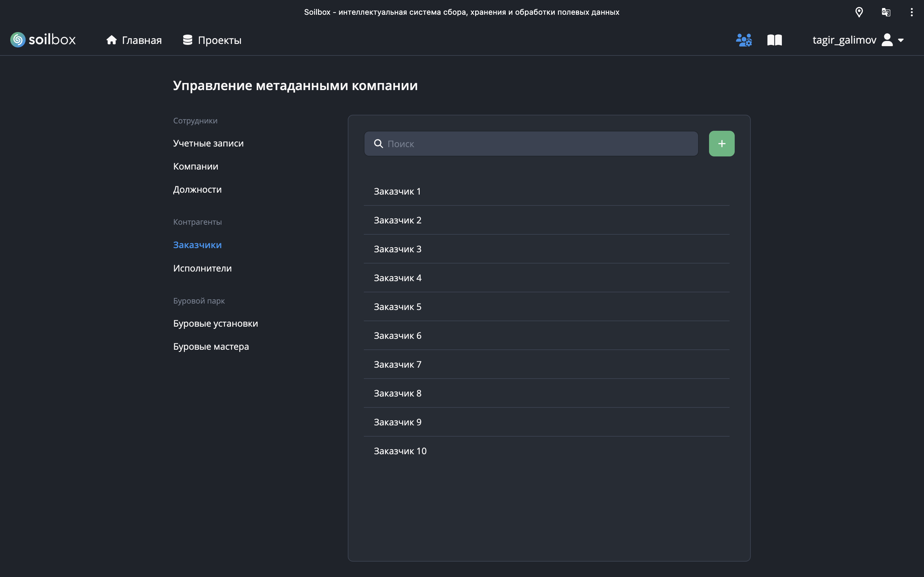924x577 pixels.
Task: Open the three-dot browser menu
Action: pyautogui.click(x=911, y=12)
